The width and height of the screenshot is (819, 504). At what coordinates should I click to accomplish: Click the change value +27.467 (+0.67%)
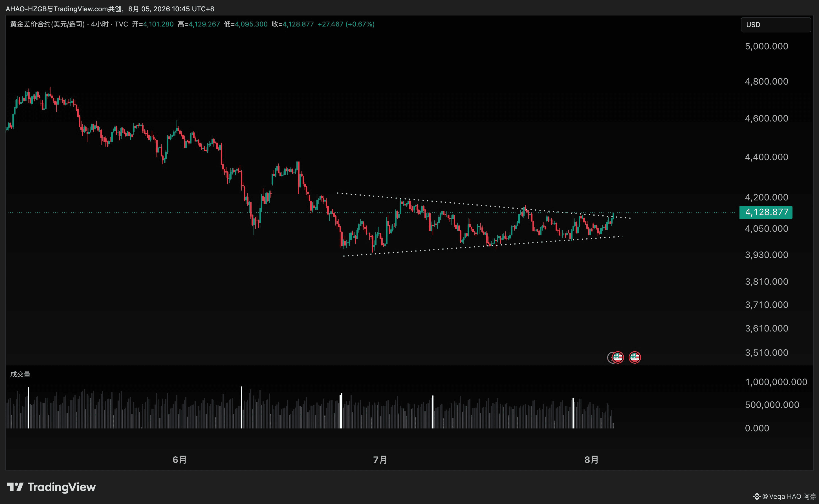(346, 24)
